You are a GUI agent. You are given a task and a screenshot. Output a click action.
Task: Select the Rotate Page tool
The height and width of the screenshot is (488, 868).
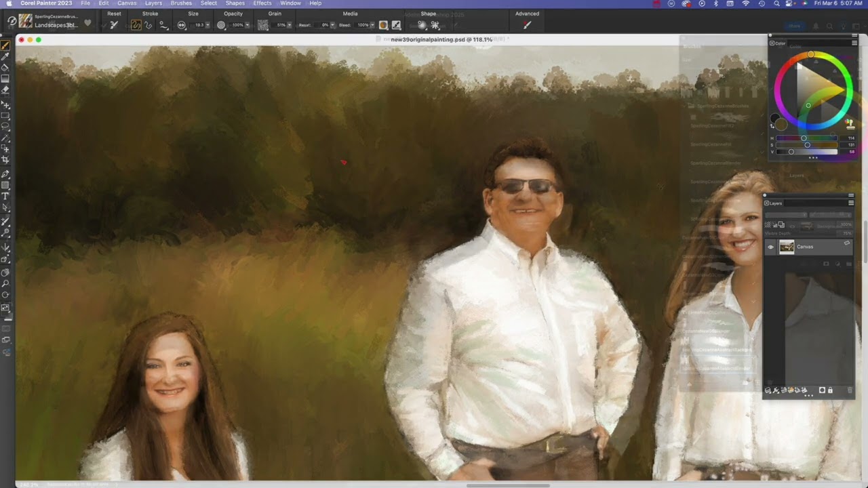coord(5,294)
